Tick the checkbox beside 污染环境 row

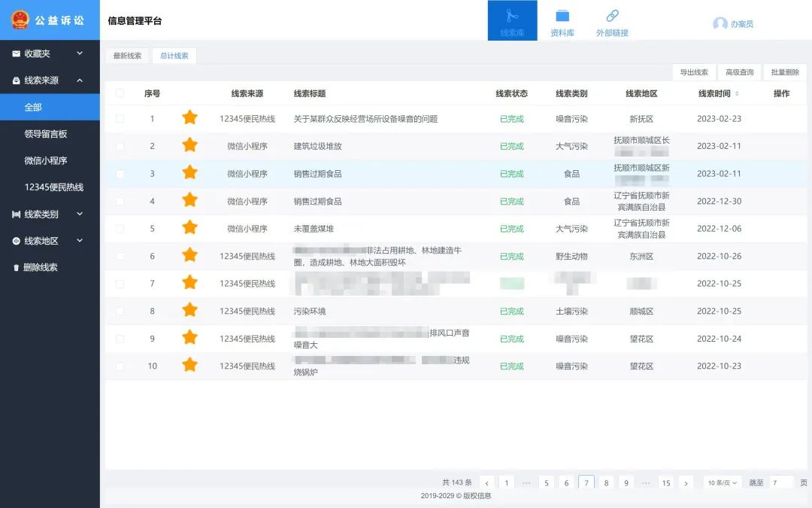[120, 311]
